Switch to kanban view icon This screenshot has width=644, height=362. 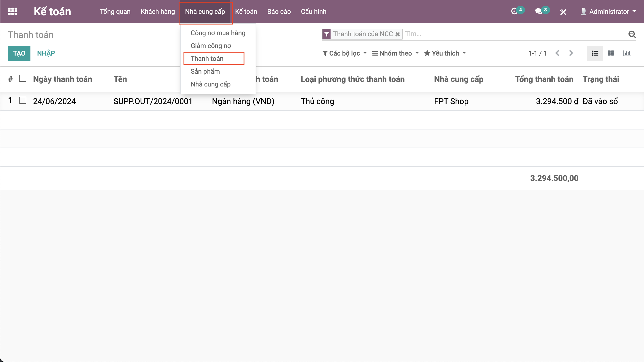pyautogui.click(x=611, y=53)
